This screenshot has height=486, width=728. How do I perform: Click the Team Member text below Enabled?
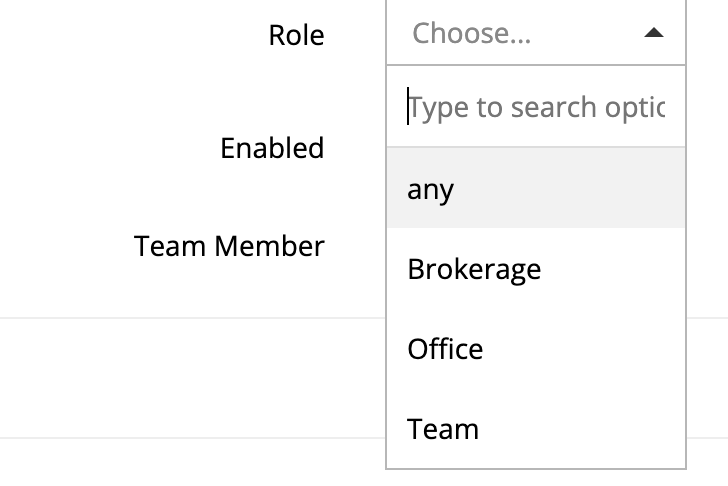point(229,245)
